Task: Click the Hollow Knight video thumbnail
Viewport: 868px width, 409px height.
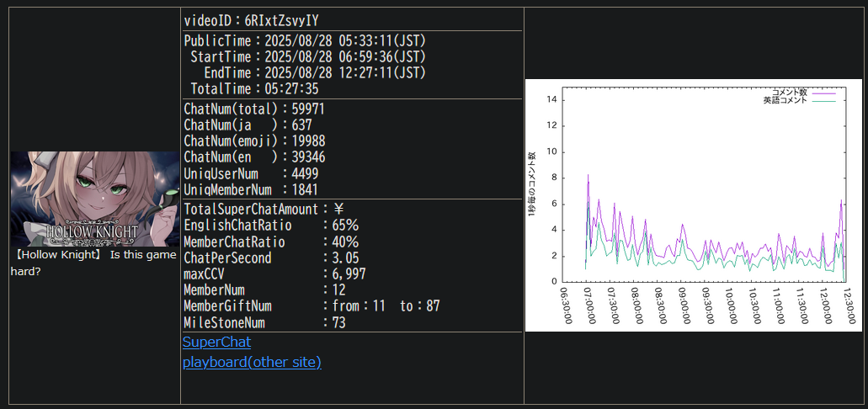Action: 94,199
